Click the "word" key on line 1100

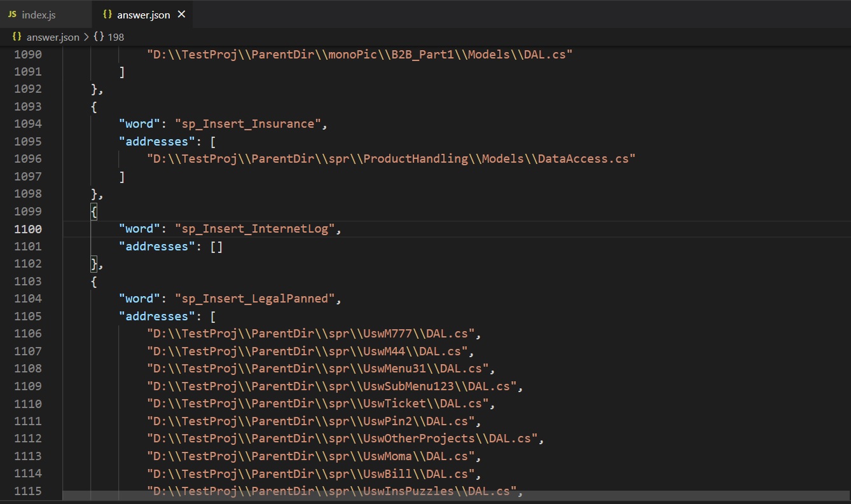pyautogui.click(x=140, y=229)
